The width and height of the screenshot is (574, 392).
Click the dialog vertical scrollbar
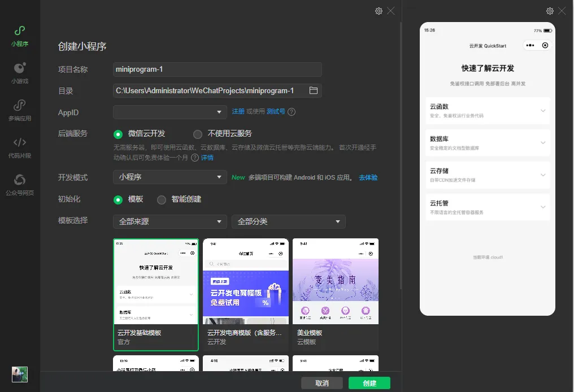(x=401, y=155)
